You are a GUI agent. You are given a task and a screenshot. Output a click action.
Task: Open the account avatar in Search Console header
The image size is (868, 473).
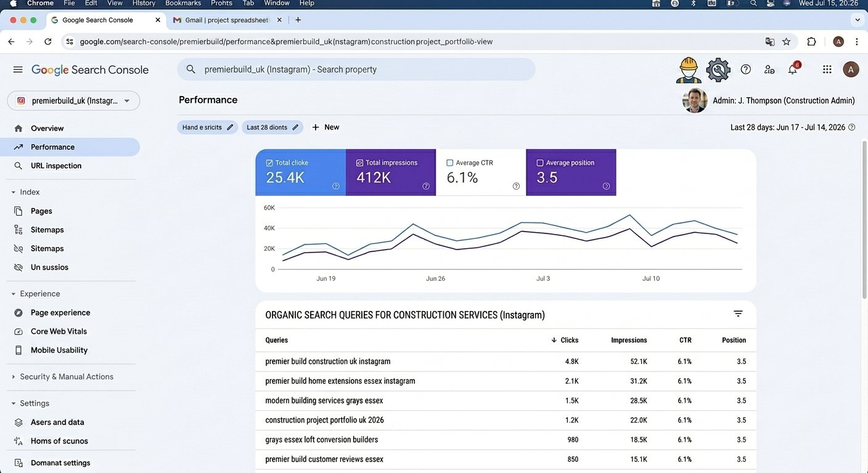(x=851, y=70)
